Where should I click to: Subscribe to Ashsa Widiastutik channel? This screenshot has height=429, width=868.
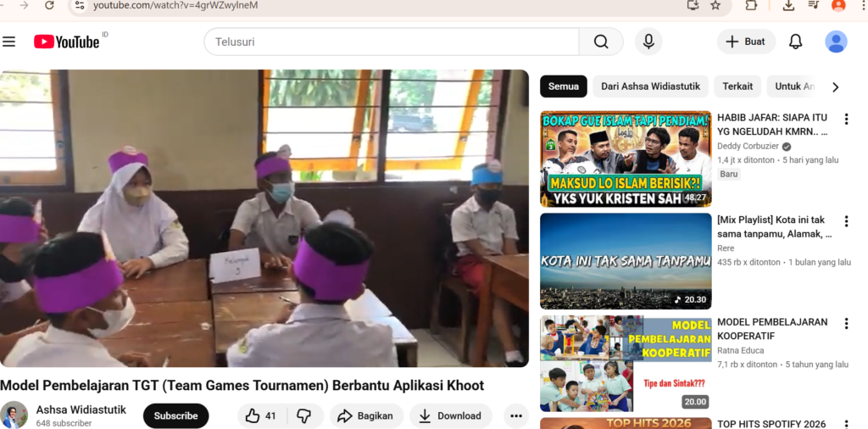pos(175,415)
